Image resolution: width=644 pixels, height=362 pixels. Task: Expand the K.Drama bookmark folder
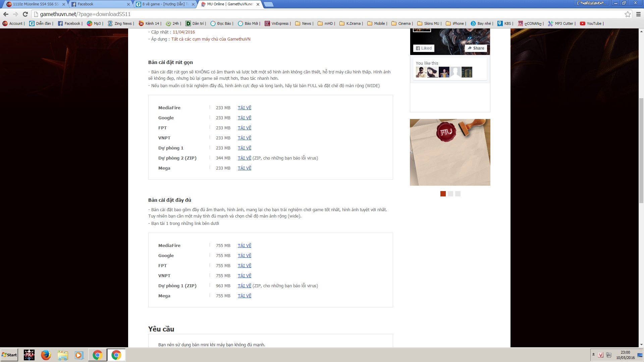pos(351,23)
